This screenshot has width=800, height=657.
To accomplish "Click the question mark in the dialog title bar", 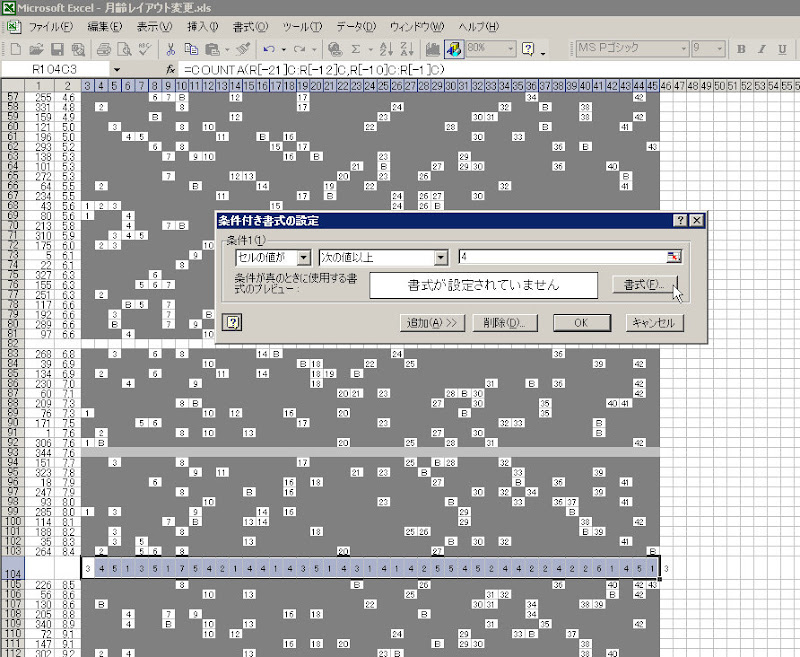I will 680,220.
